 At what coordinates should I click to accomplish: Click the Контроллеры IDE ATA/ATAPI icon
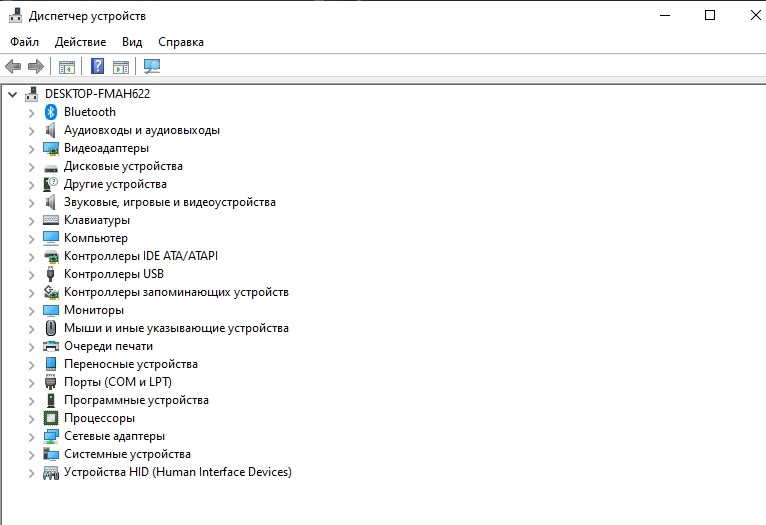[51, 256]
